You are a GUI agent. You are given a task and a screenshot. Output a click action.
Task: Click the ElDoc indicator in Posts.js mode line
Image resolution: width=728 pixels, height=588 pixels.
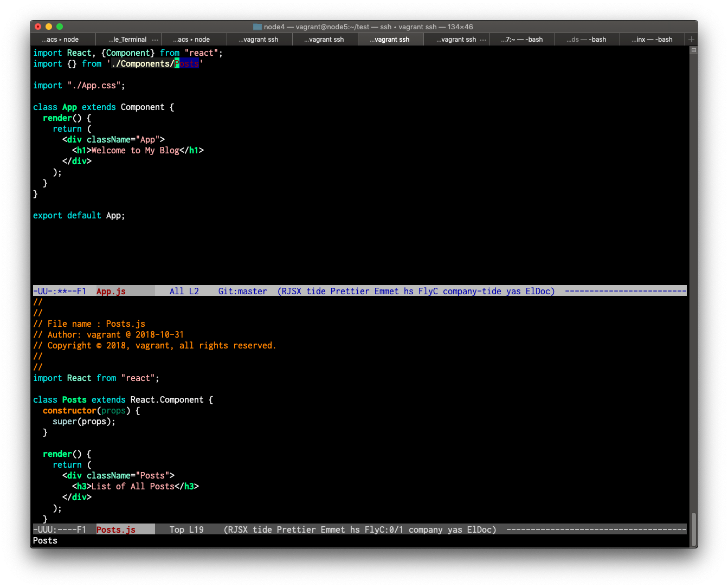coord(481,529)
